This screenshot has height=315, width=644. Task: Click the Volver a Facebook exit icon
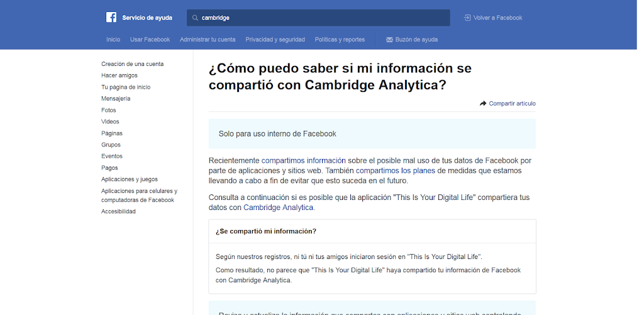tap(467, 18)
